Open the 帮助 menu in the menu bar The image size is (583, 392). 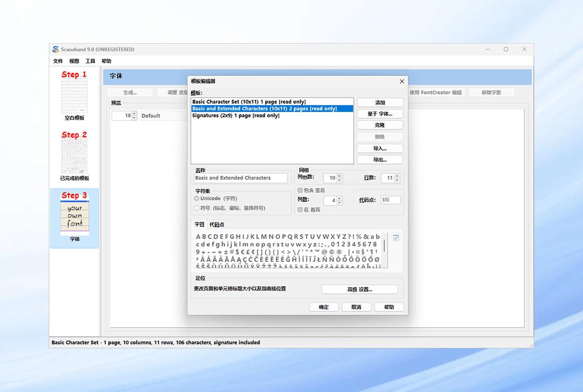107,61
